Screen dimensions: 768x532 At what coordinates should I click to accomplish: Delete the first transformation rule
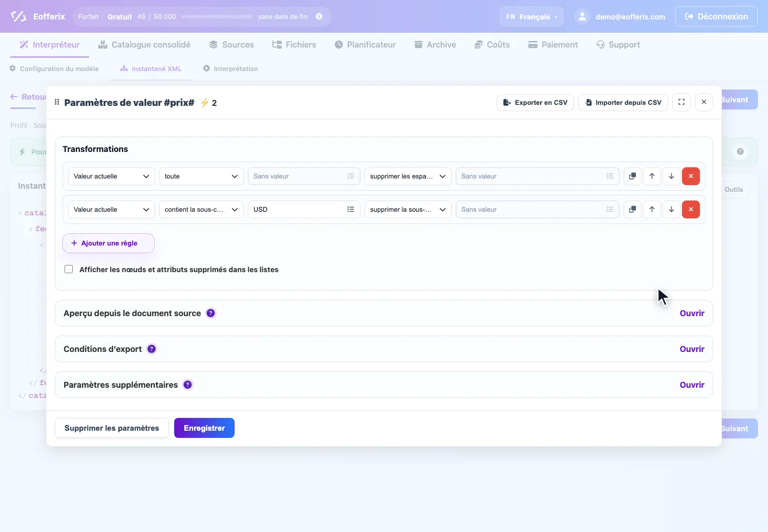click(691, 176)
